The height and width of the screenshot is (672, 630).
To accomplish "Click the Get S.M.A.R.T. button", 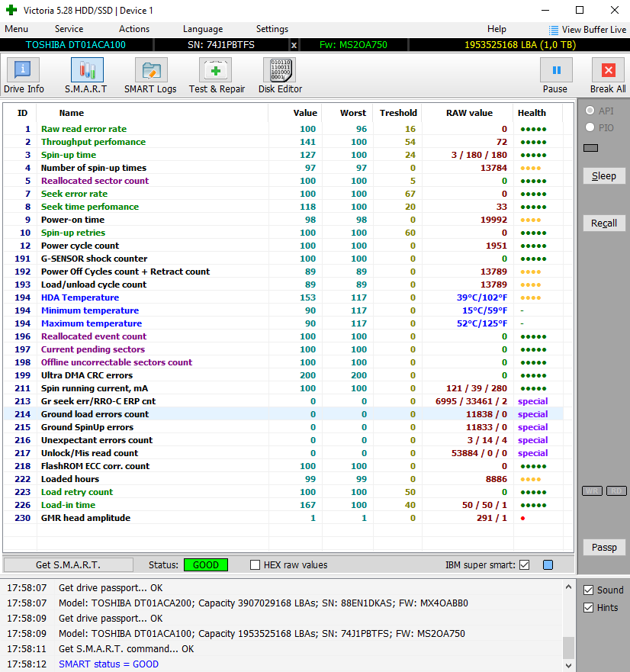I will pyautogui.click(x=68, y=565).
